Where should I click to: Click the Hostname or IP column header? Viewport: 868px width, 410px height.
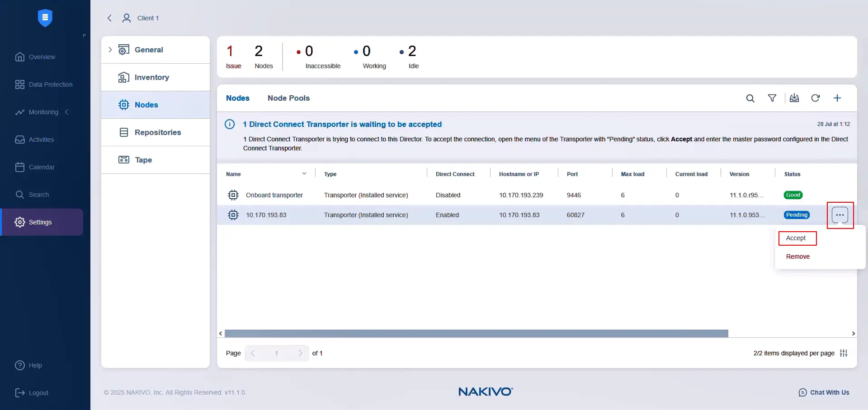pyautogui.click(x=519, y=174)
